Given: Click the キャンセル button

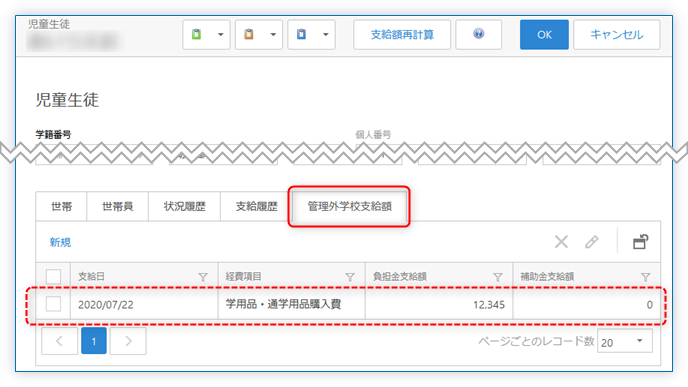Looking at the screenshot, I should tap(616, 34).
